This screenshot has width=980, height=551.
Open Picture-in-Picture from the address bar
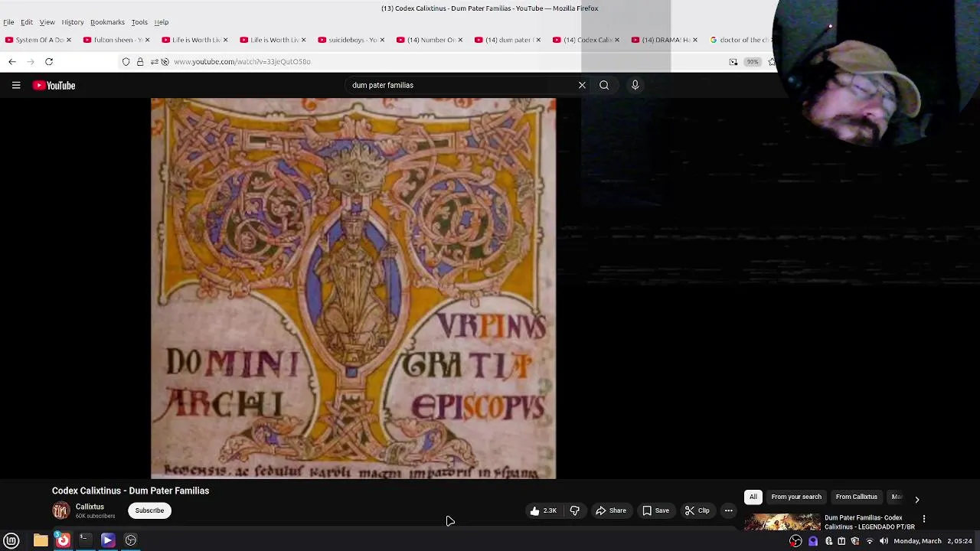733,61
